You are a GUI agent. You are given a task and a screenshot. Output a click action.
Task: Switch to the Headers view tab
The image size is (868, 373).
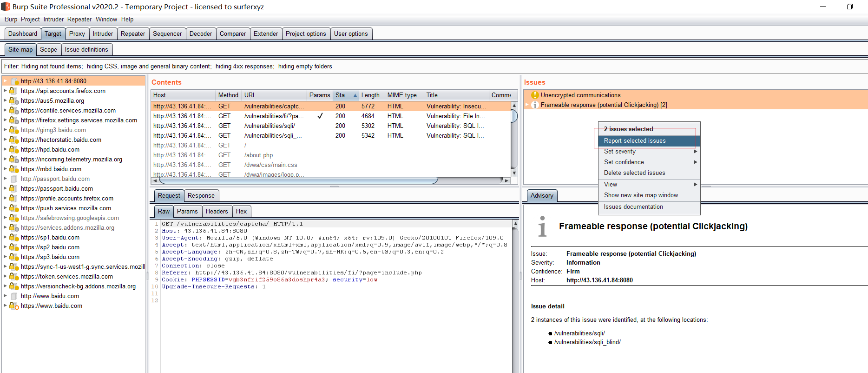[x=217, y=212]
